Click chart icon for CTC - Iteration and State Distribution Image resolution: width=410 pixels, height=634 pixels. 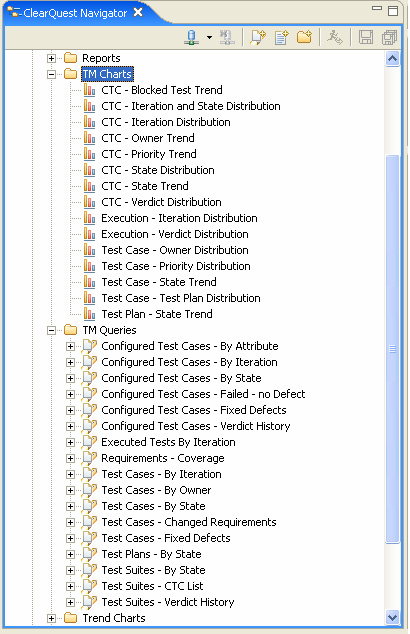coord(89,106)
